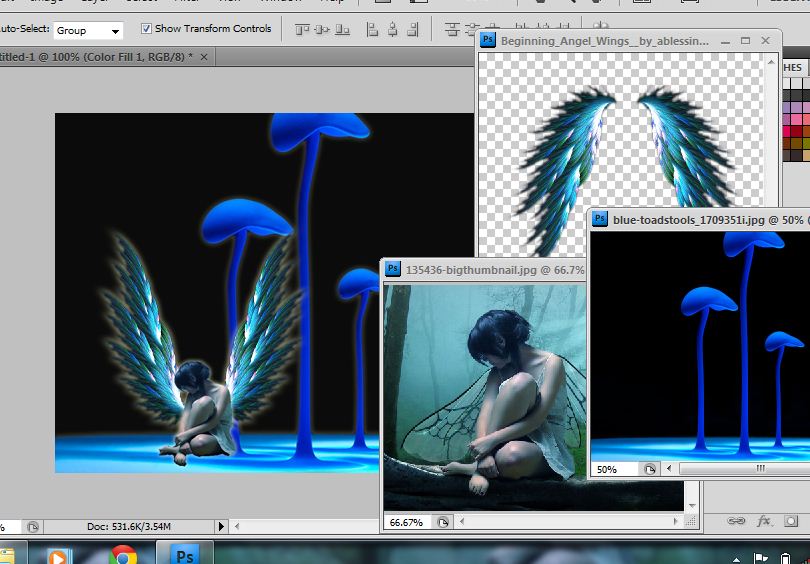This screenshot has height=564, width=810.
Task: Toggle the Show Transform Controls checkbox
Action: tap(147, 28)
